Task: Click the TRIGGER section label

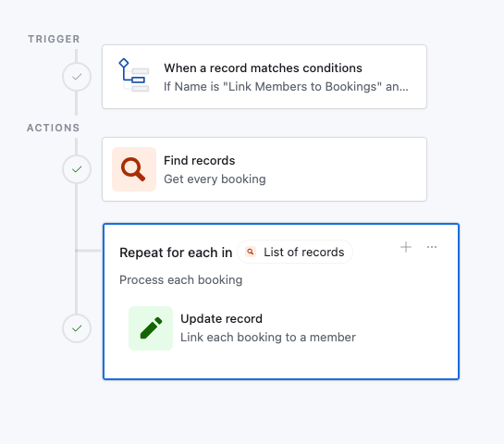Action: pos(54,39)
